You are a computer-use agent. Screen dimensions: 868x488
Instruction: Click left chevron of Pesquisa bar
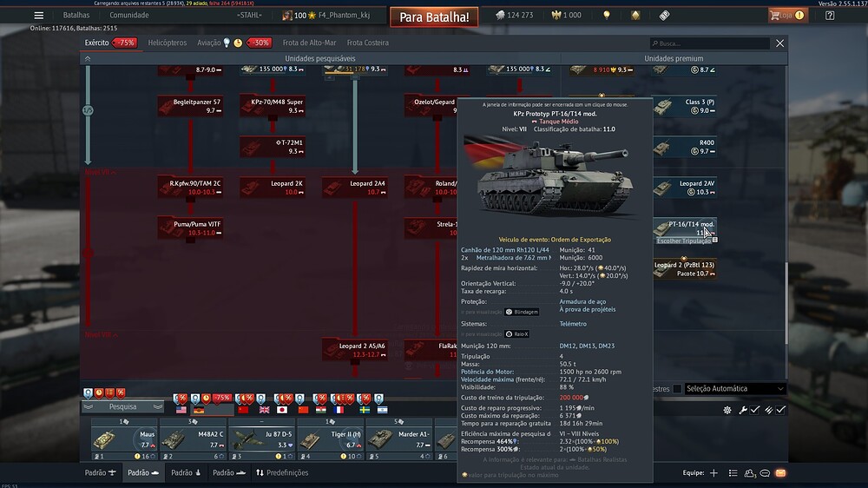(x=89, y=406)
